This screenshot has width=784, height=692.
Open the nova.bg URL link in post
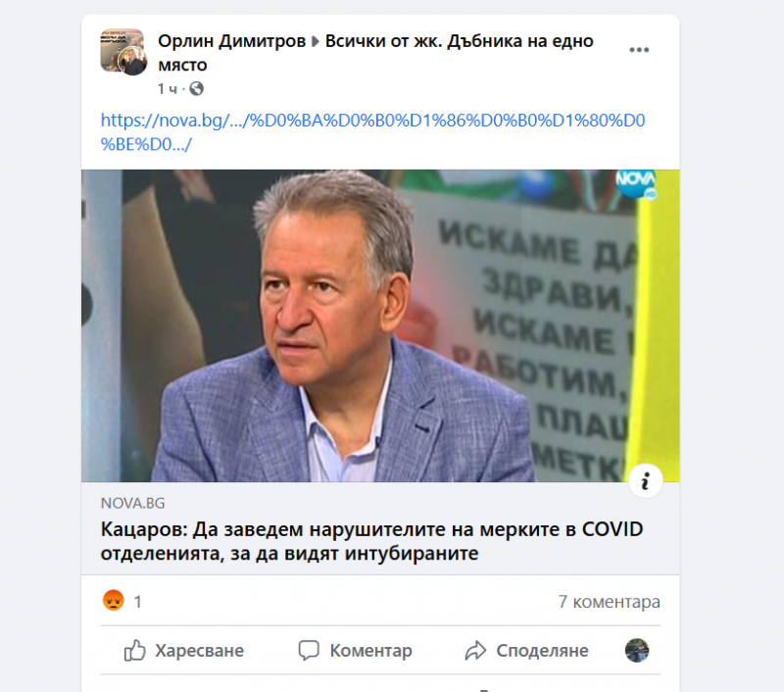point(373,132)
